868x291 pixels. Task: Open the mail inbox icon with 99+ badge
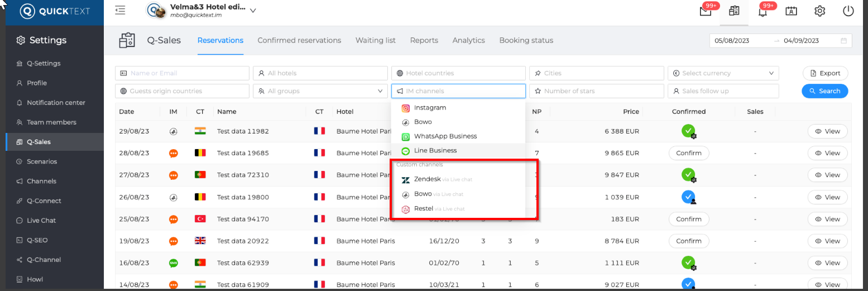(x=706, y=11)
